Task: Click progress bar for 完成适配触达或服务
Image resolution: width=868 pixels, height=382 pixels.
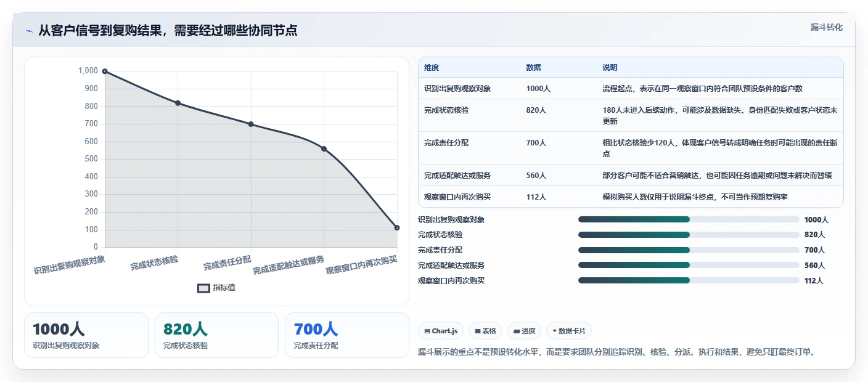Action: [689, 265]
